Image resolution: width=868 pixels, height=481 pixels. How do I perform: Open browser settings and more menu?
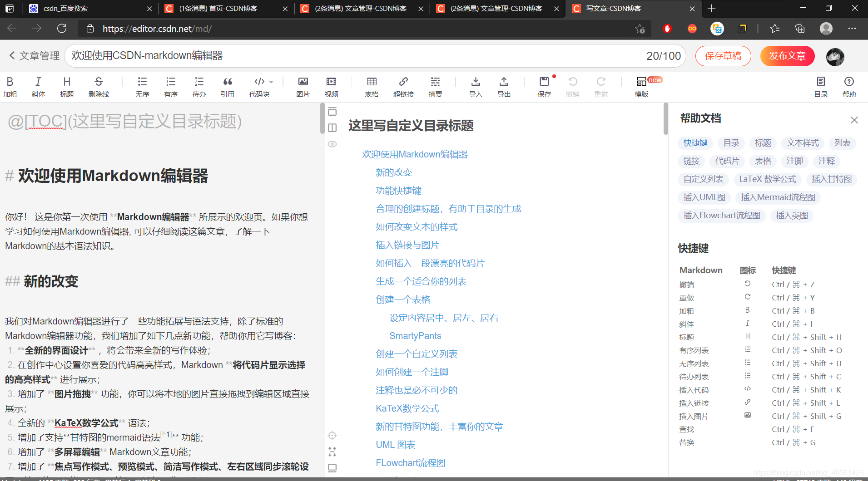pos(852,29)
